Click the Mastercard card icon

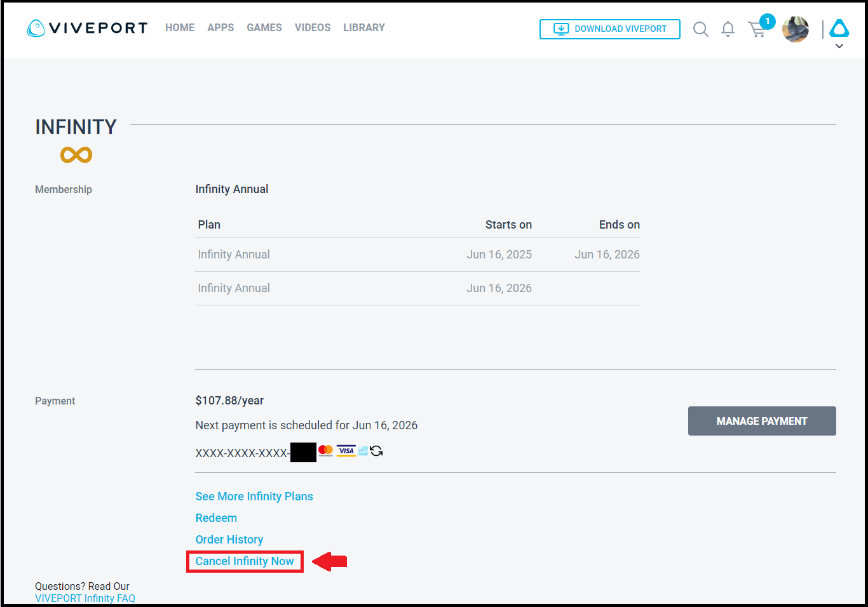click(325, 451)
